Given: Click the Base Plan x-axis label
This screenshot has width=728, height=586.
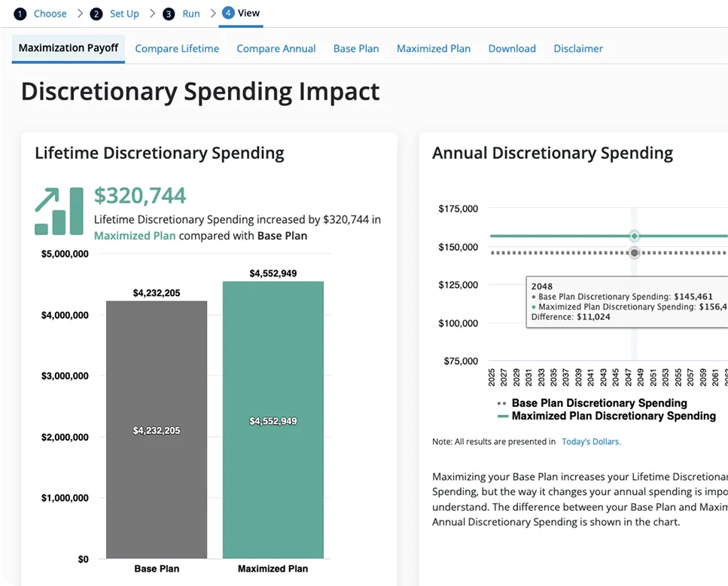Looking at the screenshot, I should [x=157, y=569].
